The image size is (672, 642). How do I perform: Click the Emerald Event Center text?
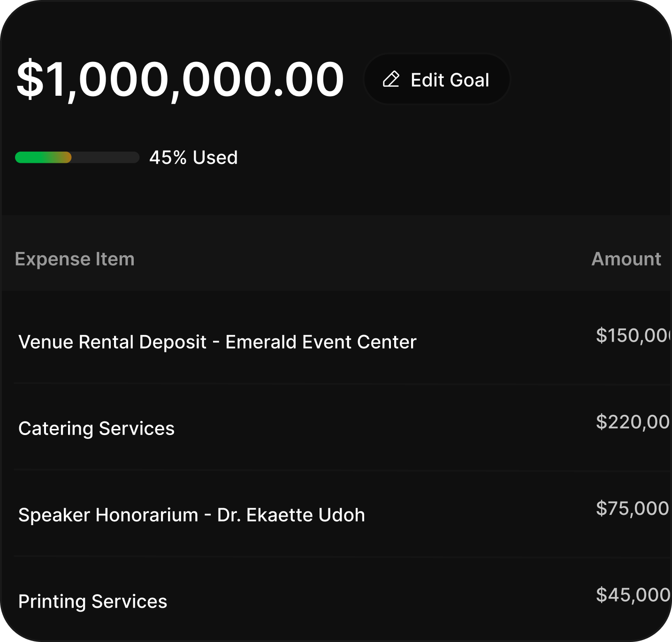pos(321,342)
